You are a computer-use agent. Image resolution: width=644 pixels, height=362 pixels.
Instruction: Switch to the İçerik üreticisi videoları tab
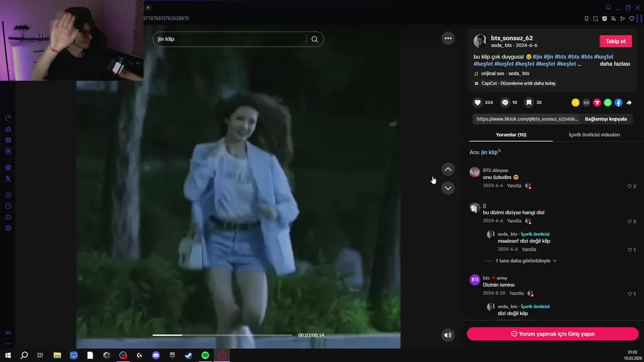(x=594, y=135)
